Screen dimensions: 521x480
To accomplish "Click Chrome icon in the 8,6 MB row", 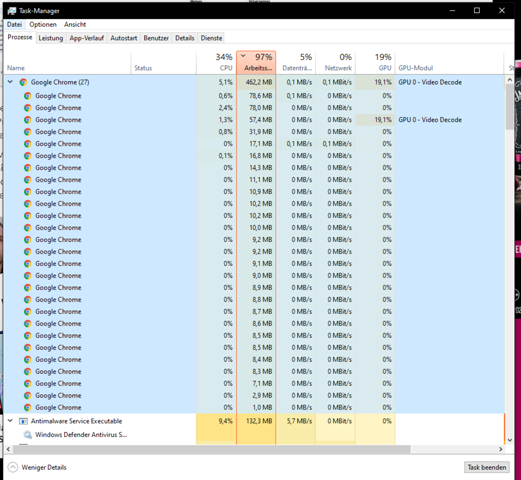I will click(28, 324).
